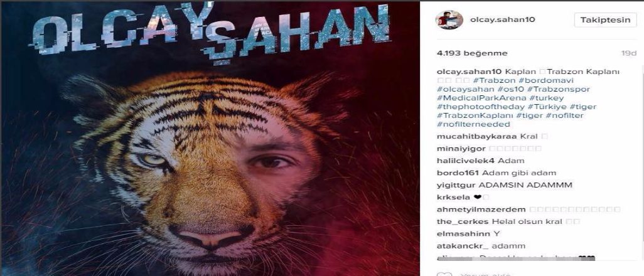Viewport: 644px width, 276px height.
Task: Click the tiger poster image
Action: pyautogui.click(x=210, y=138)
